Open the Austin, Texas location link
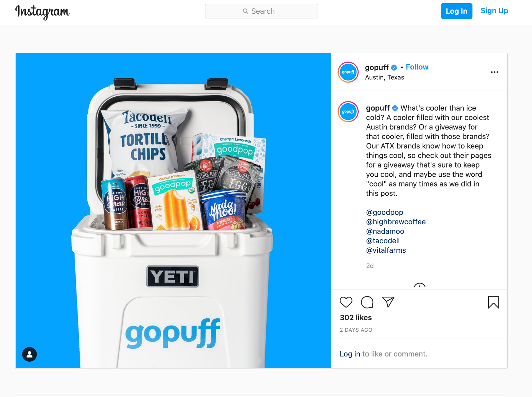The height and width of the screenshot is (397, 532). click(x=384, y=77)
